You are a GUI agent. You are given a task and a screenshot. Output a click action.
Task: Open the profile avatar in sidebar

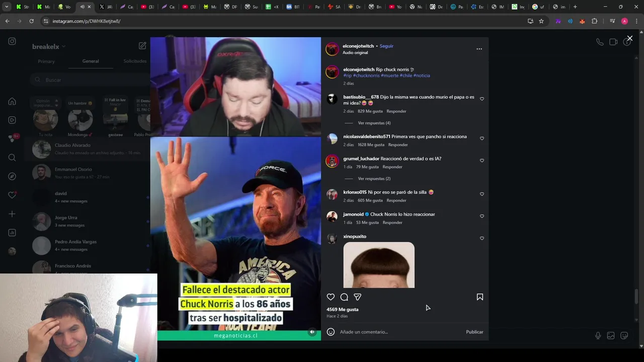(x=12, y=251)
